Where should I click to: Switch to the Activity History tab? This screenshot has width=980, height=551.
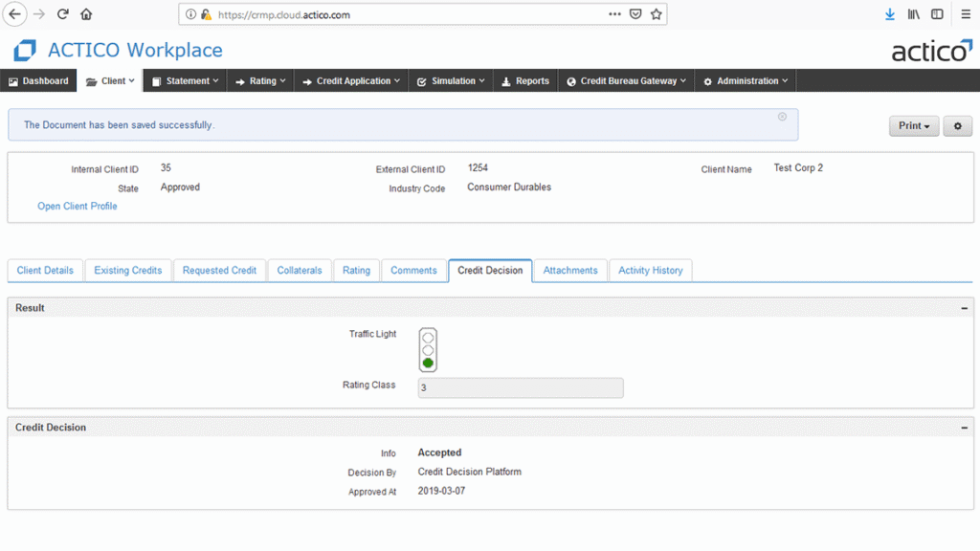click(650, 271)
